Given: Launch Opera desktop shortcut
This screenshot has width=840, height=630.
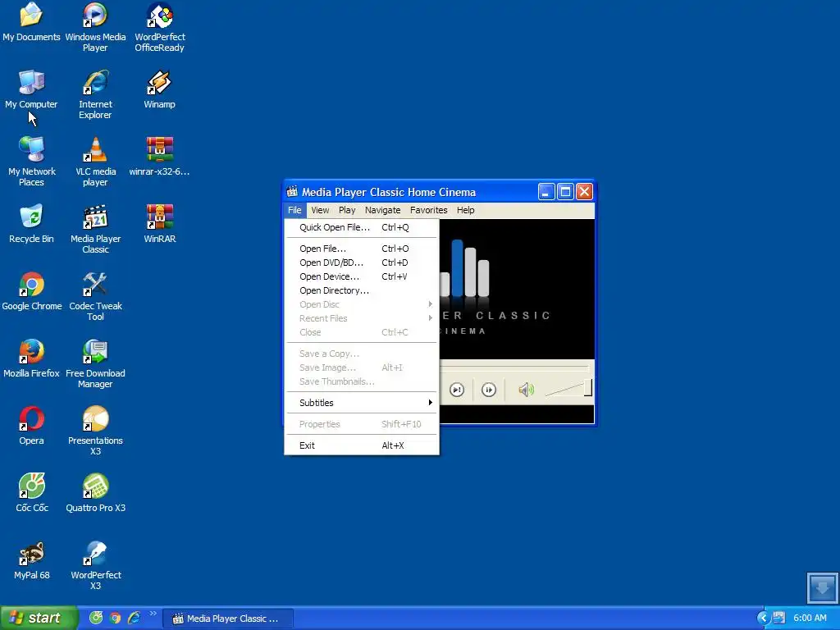Looking at the screenshot, I should point(31,426).
